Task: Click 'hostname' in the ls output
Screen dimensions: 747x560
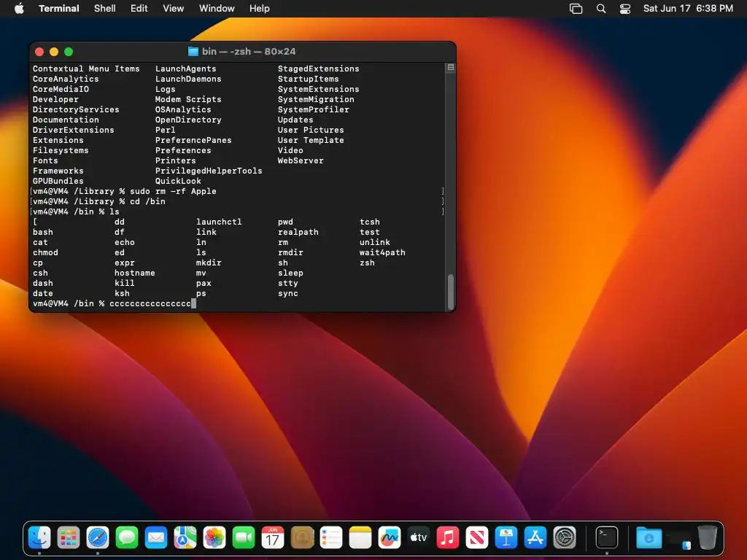Action: (x=135, y=273)
